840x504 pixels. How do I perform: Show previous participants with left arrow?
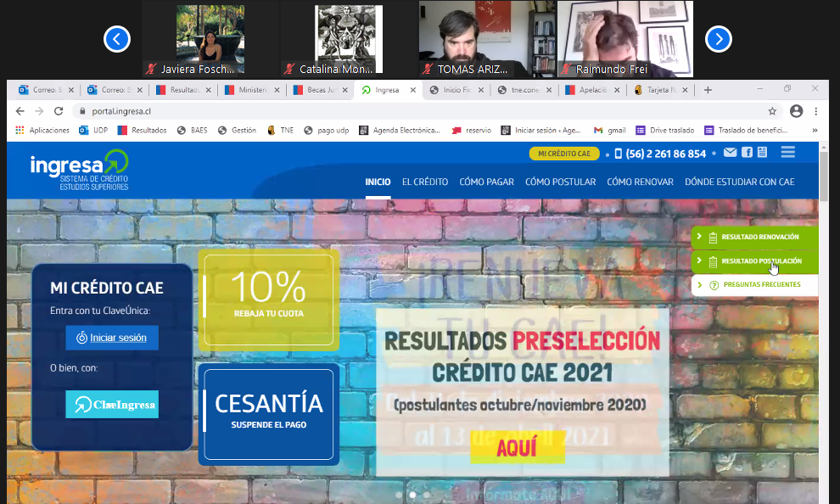[117, 39]
